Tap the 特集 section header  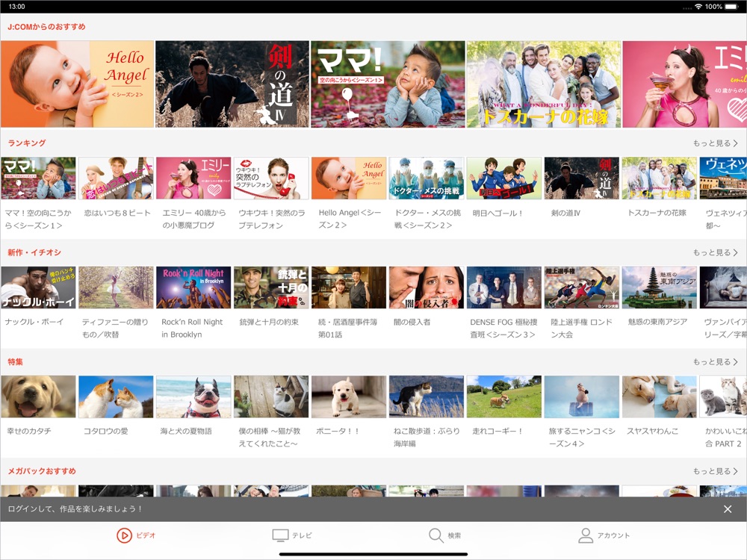tap(15, 362)
